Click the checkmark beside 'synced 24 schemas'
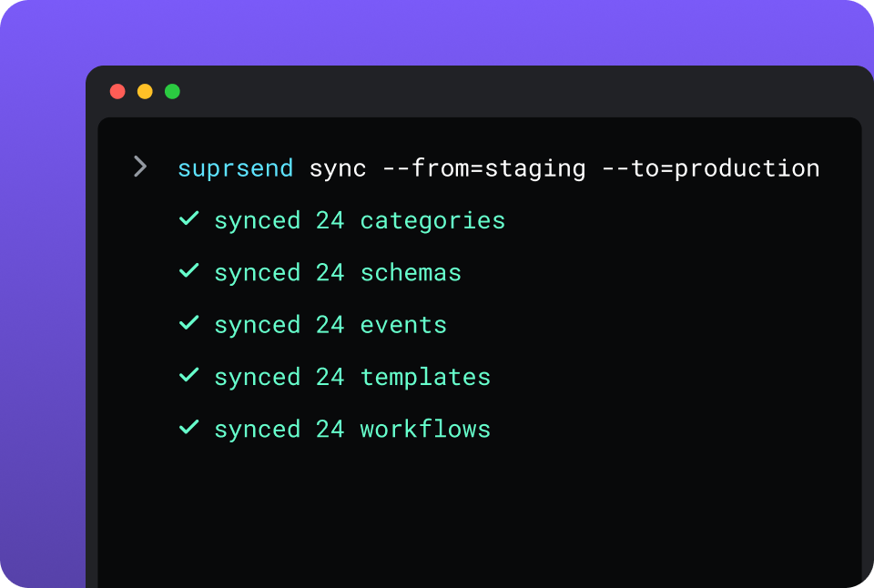 [189, 270]
